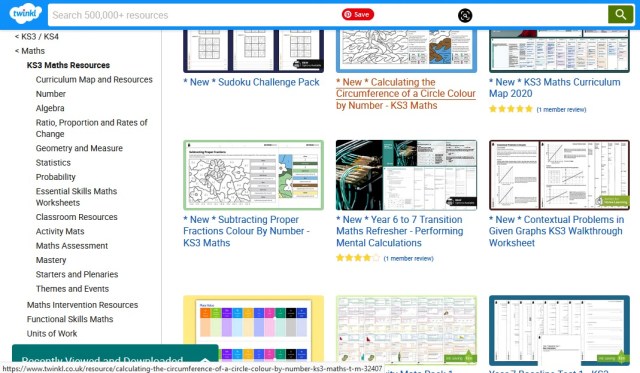Open Ratio, Proportion and Rates of Change

(x=91, y=128)
